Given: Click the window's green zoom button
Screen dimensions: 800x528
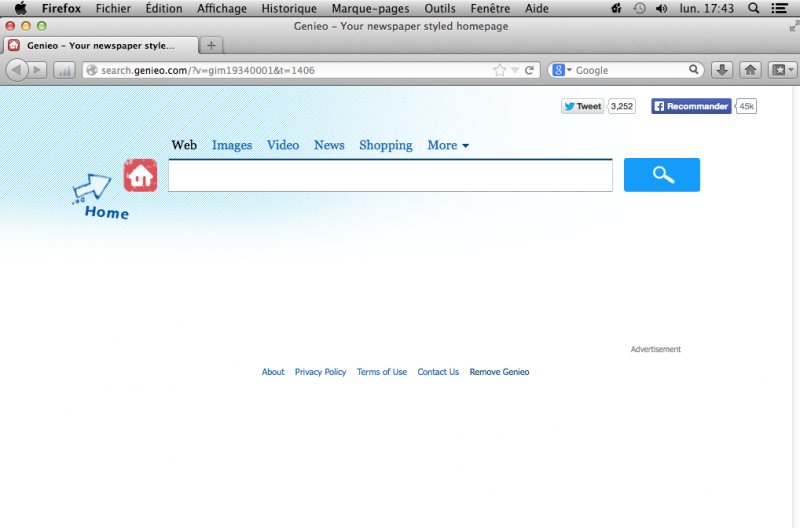Looking at the screenshot, I should pyautogui.click(x=42, y=26).
